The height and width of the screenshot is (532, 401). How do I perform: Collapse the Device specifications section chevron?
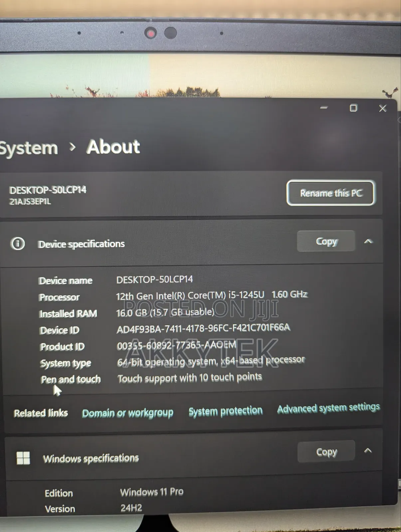click(368, 241)
